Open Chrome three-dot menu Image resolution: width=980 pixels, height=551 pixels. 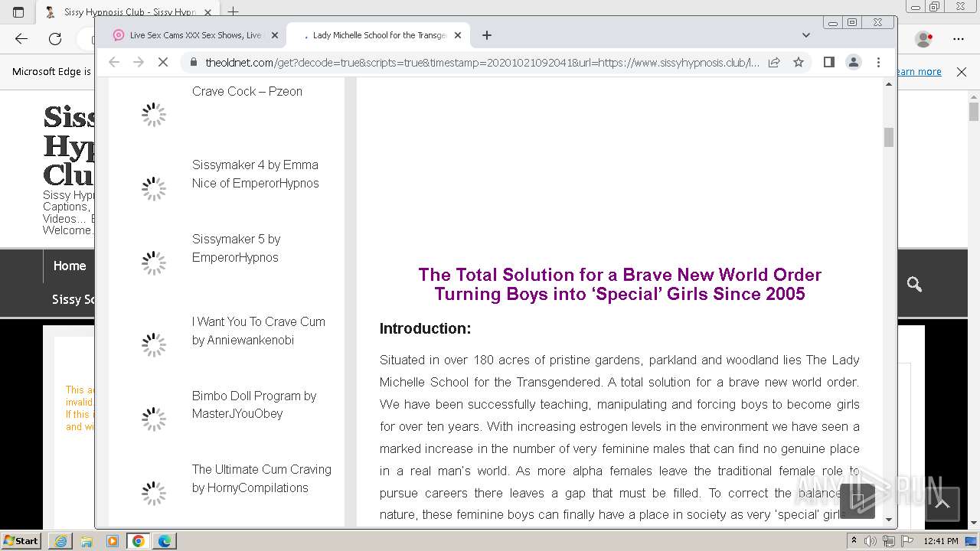[x=878, y=62]
